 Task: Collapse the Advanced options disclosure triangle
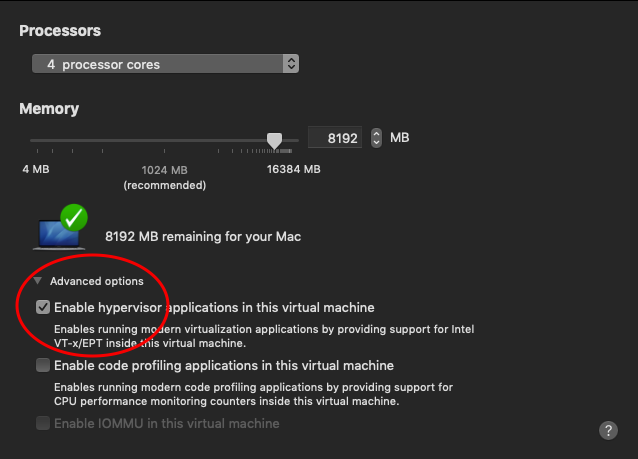tap(38, 281)
